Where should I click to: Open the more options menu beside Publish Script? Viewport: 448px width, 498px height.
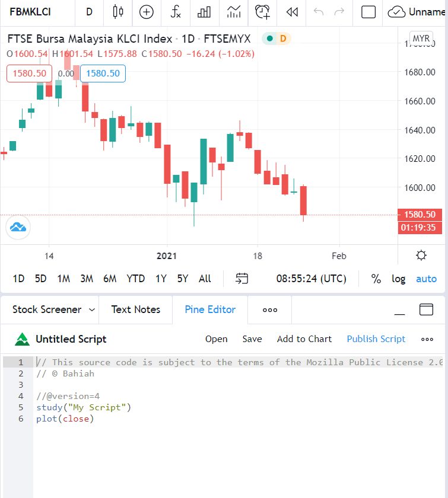[427, 339]
